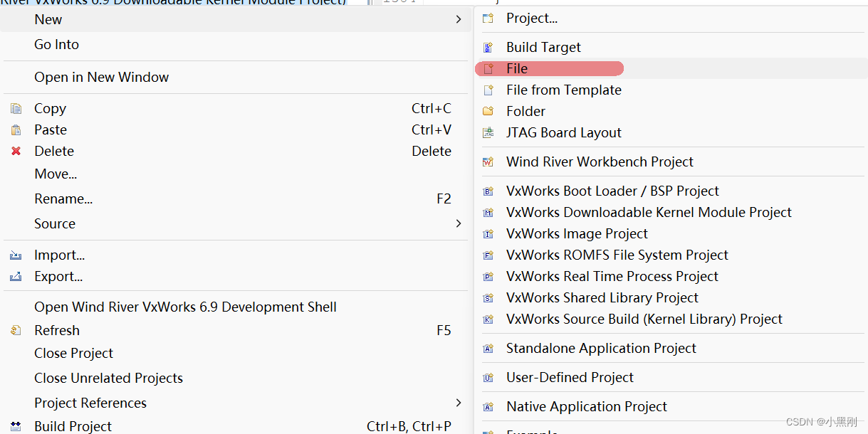The width and height of the screenshot is (868, 434).
Task: Select Standalone Application Project label
Action: tap(601, 348)
